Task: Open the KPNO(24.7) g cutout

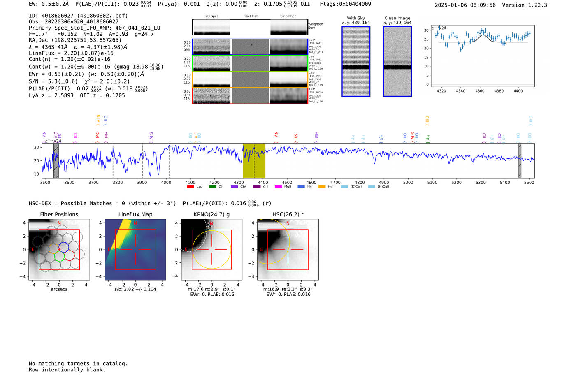Action: pyautogui.click(x=212, y=249)
